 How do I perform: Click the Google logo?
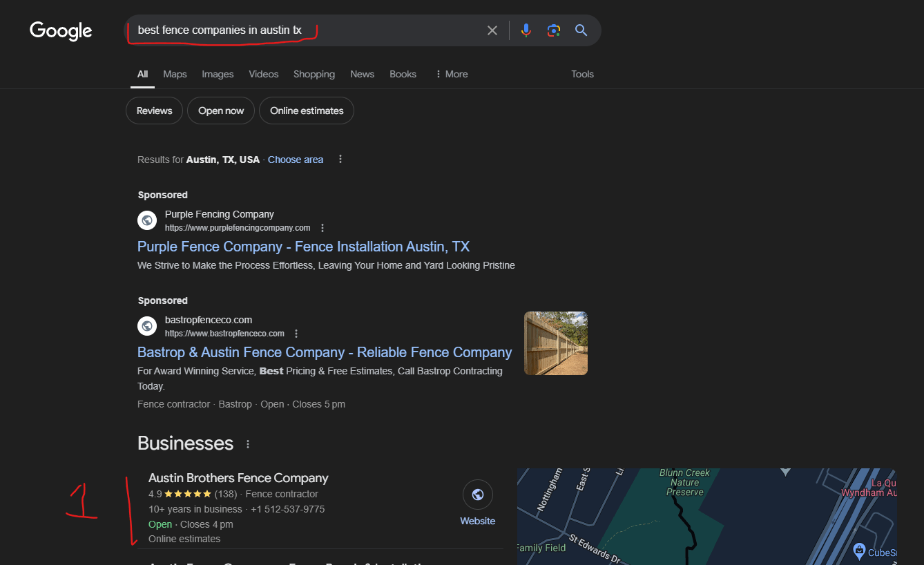click(61, 30)
